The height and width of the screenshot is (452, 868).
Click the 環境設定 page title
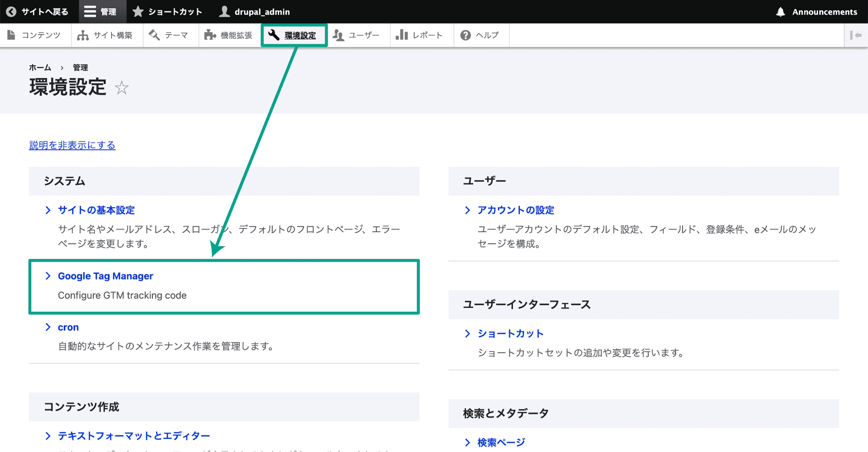[68, 87]
